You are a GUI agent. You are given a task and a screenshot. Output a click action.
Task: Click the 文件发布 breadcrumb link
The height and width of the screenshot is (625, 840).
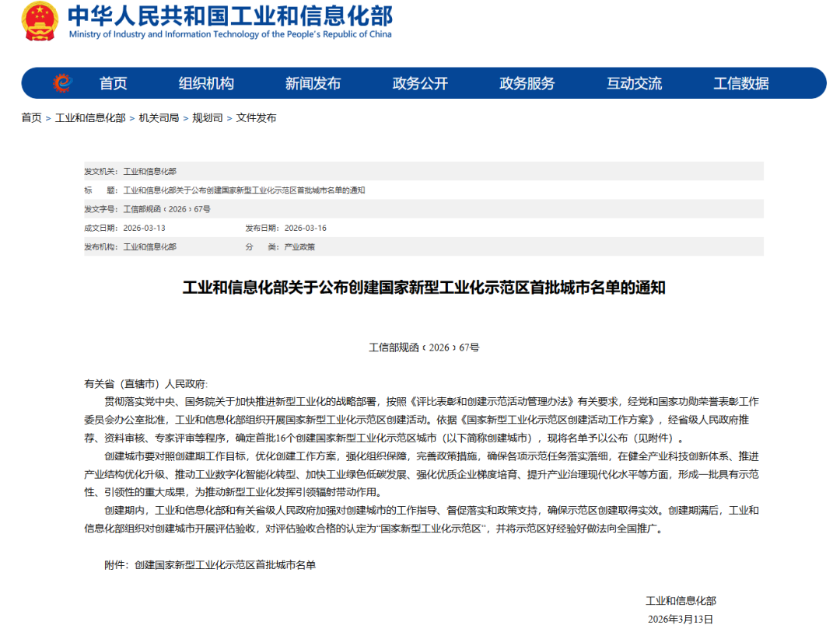[x=256, y=118]
